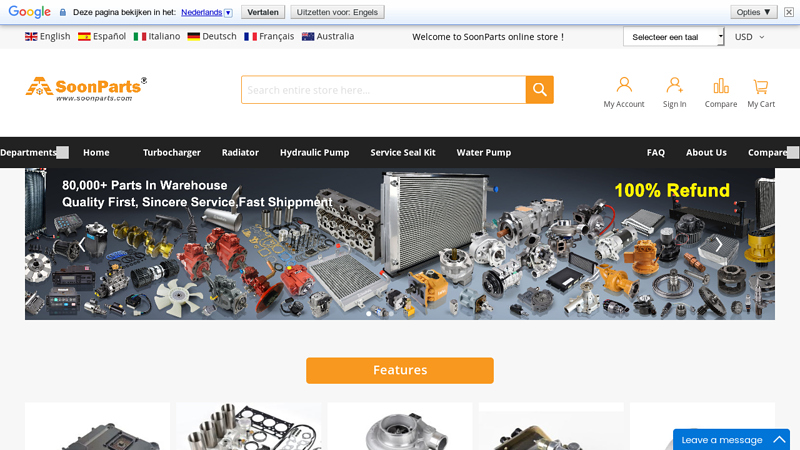
Task: Click the orange search magnifier button
Action: point(539,90)
